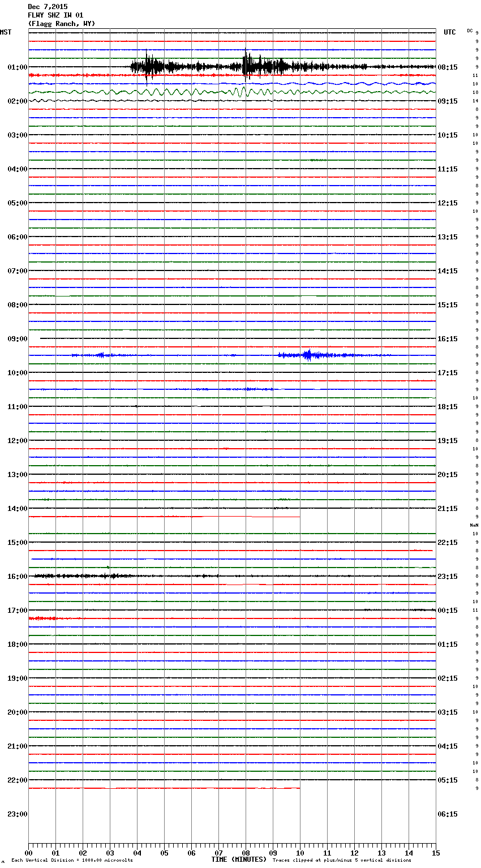The width and height of the screenshot is (481, 868).
Task: Click the DC value '18'
Action: point(475,92)
